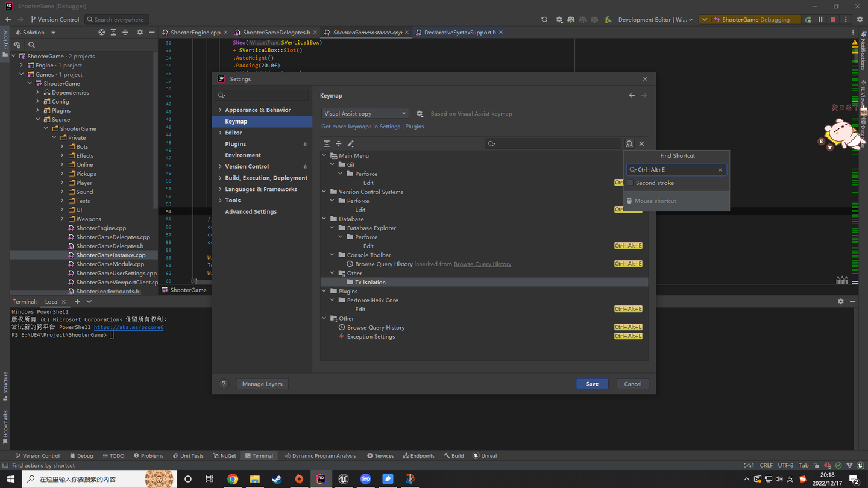Screen dimensions: 868x488
Task: Click the Save button
Action: click(x=592, y=384)
